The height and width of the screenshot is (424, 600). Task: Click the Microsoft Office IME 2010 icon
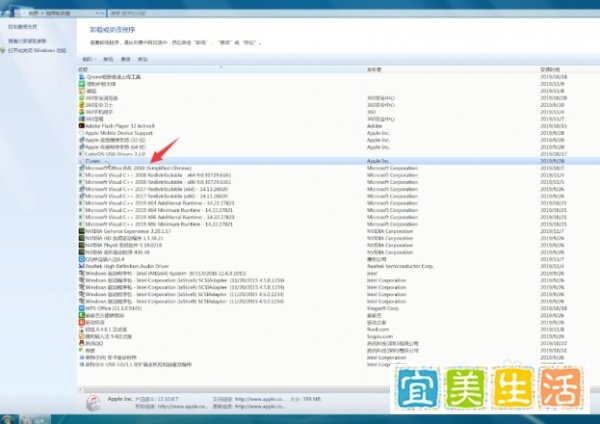click(82, 168)
